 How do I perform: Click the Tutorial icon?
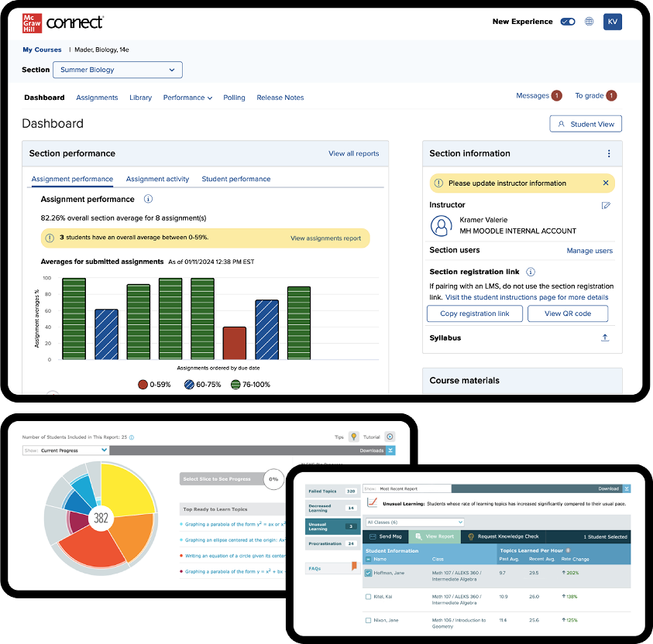pos(390,437)
